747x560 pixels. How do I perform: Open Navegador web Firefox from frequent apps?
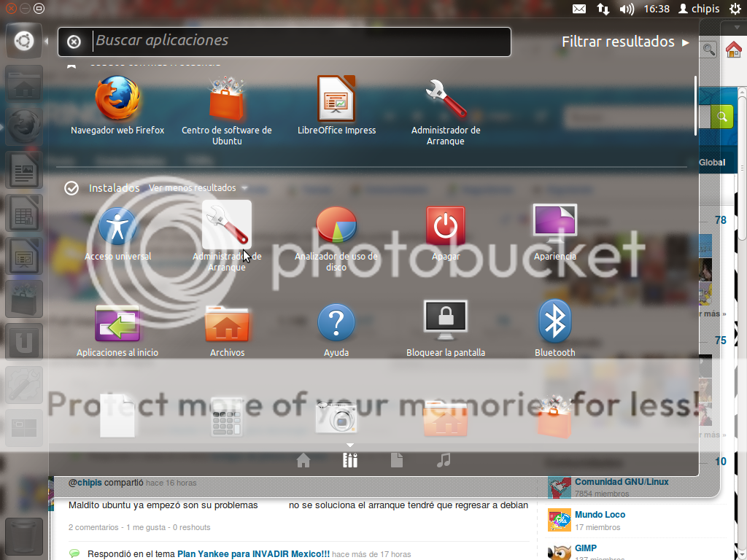(x=117, y=106)
